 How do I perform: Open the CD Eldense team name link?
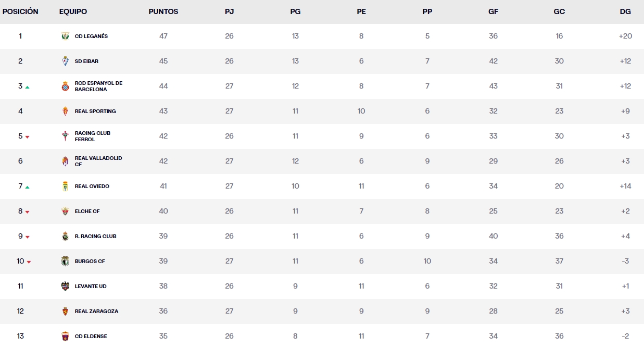(x=91, y=336)
